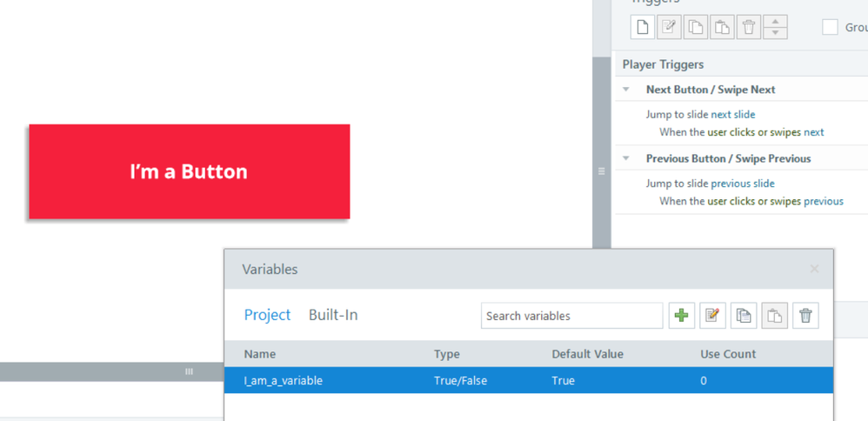
Task: Delete the I_am_a_variable variable
Action: coord(805,316)
